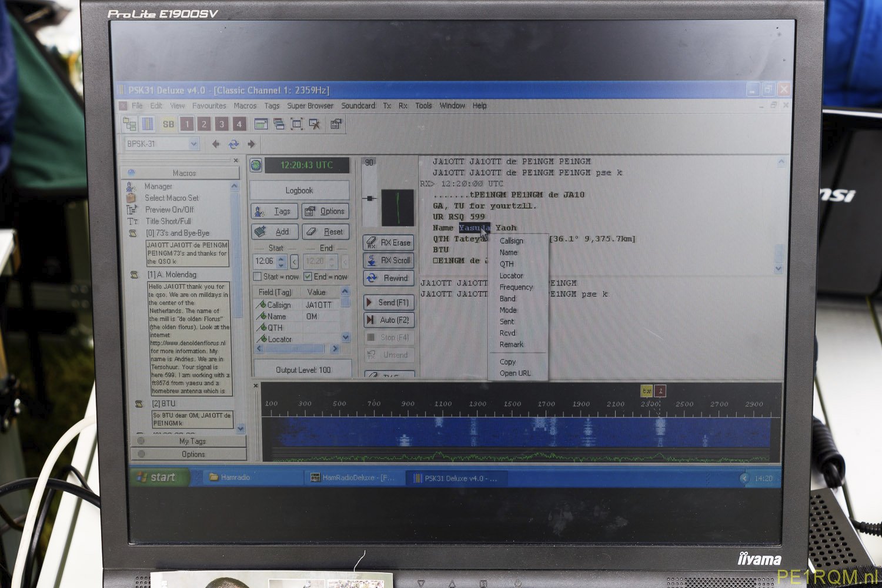Screen dimensions: 882x588
Task: Select channel 2 toolbar button
Action: point(204,124)
